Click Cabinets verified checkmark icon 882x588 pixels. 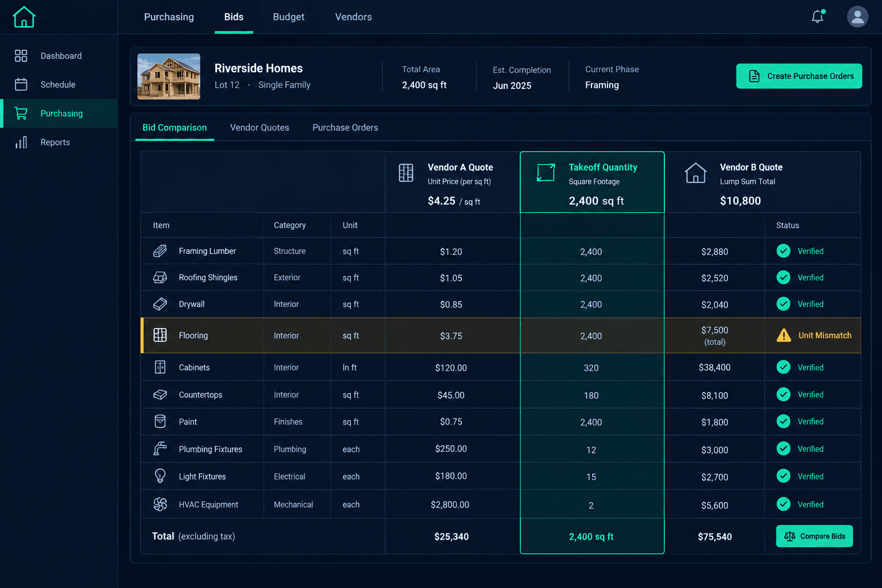click(783, 367)
